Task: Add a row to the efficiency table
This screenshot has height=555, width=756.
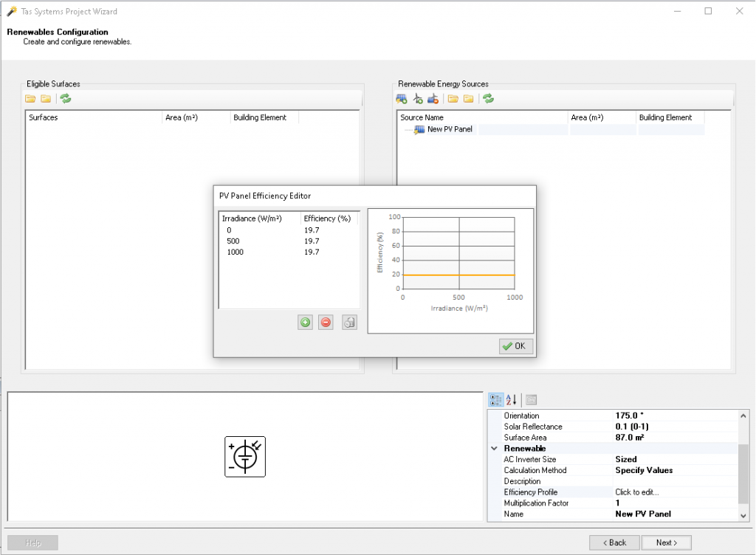Action: click(x=305, y=323)
